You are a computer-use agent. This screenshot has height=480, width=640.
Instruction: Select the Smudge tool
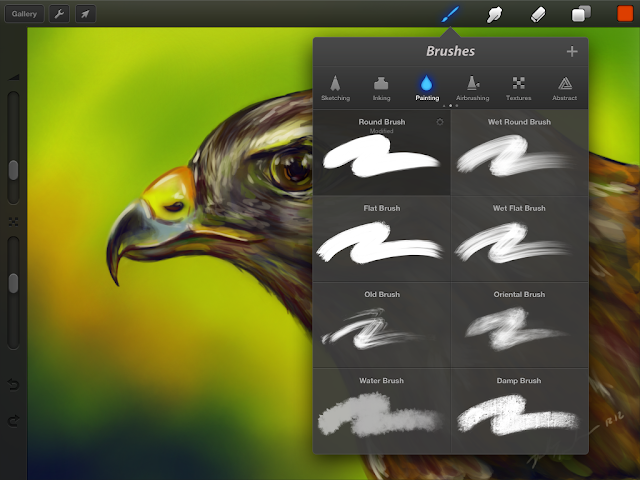494,15
